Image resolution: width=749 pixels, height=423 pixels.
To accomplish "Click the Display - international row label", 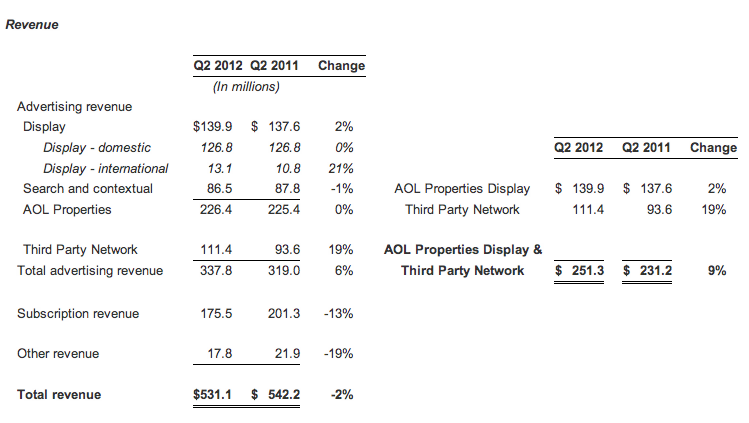I will tap(106, 168).
